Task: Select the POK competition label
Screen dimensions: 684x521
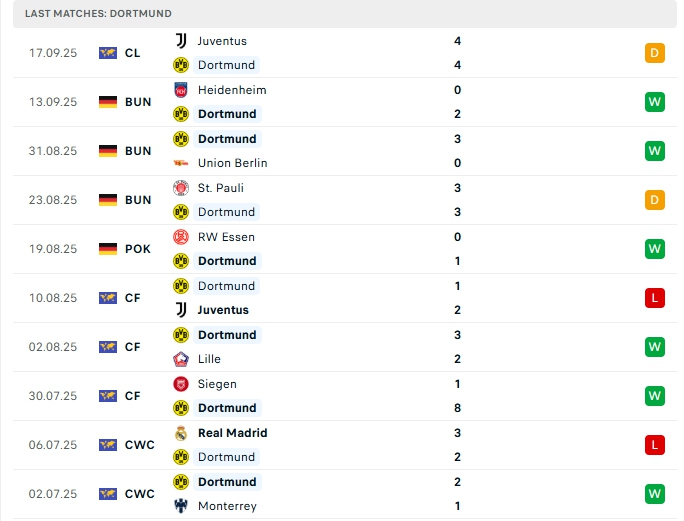Action: pos(138,249)
